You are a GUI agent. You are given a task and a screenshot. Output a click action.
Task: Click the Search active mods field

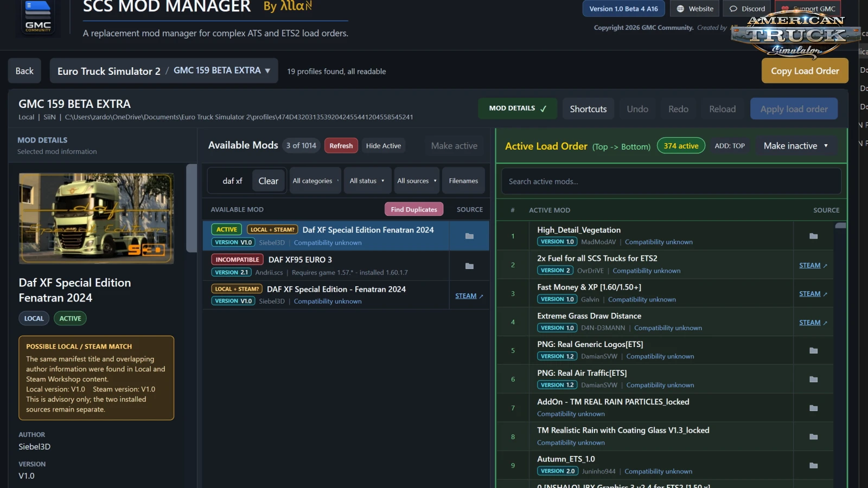point(671,181)
